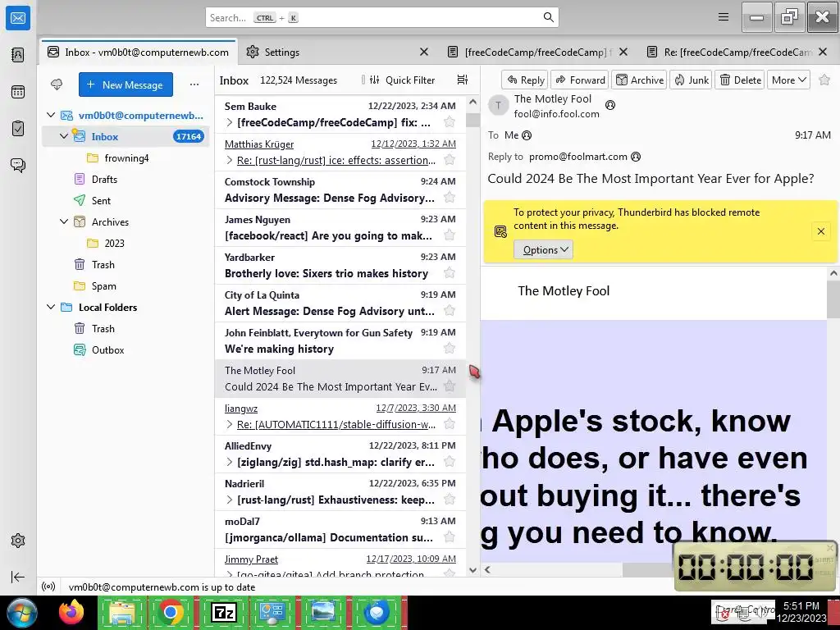
Task: Collapse the Inbox folder
Action: click(64, 136)
